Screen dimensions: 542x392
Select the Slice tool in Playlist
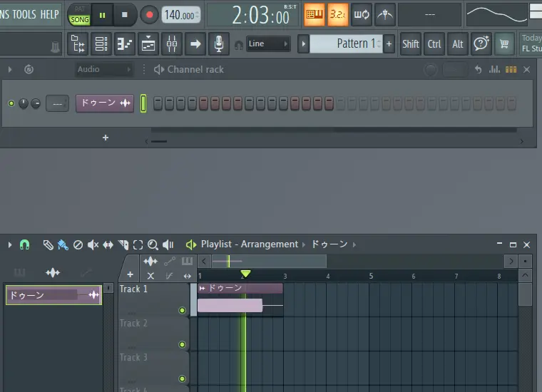(x=123, y=245)
